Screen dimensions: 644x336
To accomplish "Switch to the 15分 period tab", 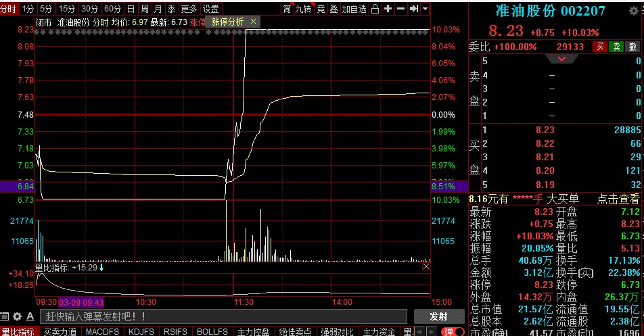I will (x=67, y=9).
